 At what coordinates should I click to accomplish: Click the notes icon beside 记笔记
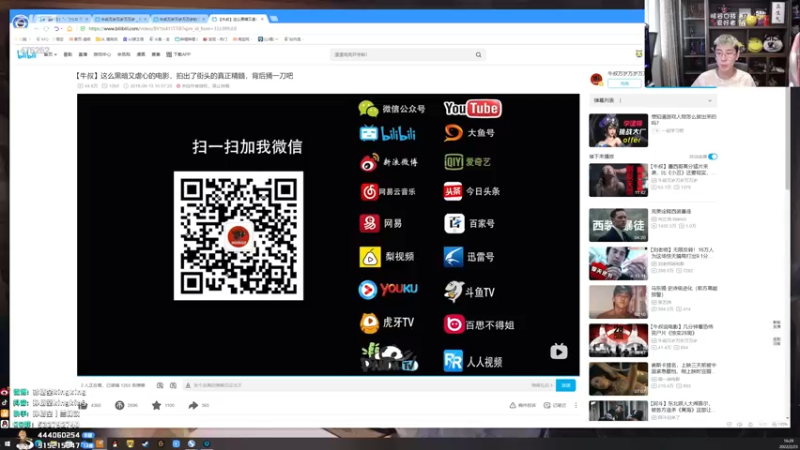[546, 405]
